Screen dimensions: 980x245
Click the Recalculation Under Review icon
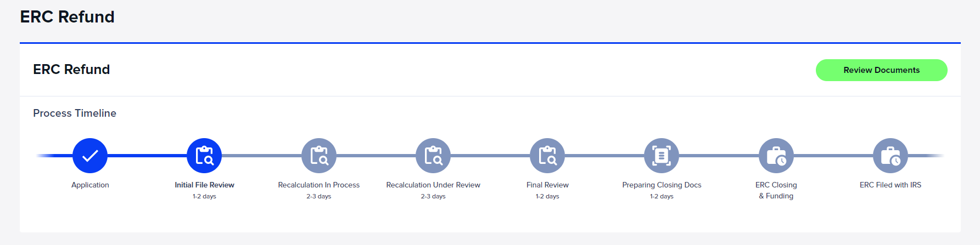pyautogui.click(x=433, y=156)
